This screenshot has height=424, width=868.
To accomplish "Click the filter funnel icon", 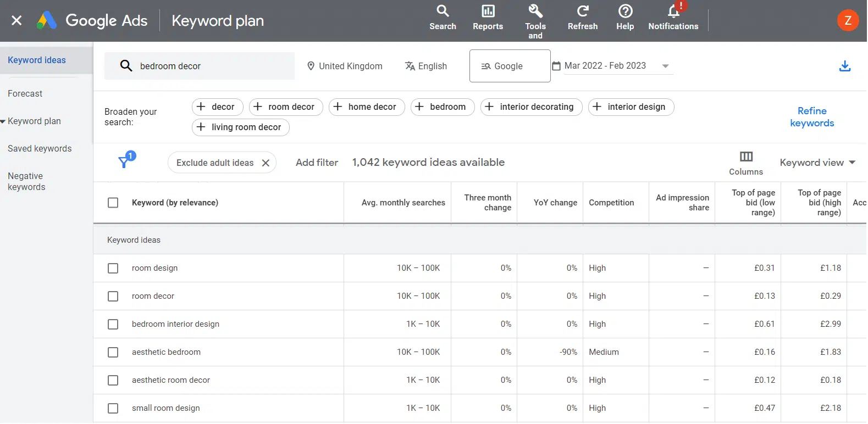I will pos(124,162).
